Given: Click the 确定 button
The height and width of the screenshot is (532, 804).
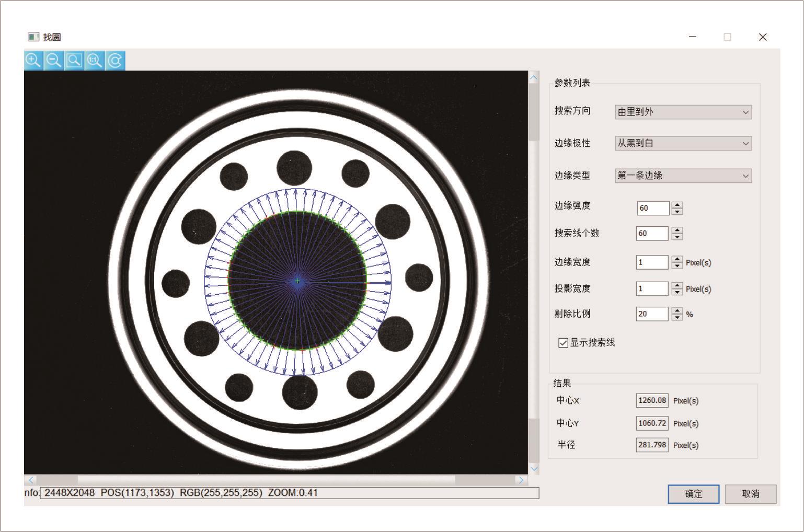Looking at the screenshot, I should coord(693,494).
